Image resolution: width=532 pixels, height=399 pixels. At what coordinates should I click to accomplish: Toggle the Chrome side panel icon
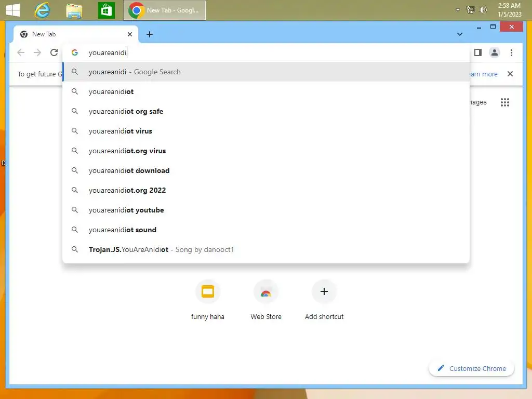[478, 52]
